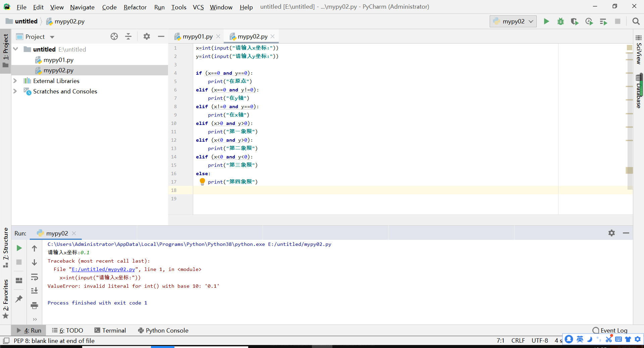
Task: Open Run panel settings gear
Action: click(x=611, y=233)
